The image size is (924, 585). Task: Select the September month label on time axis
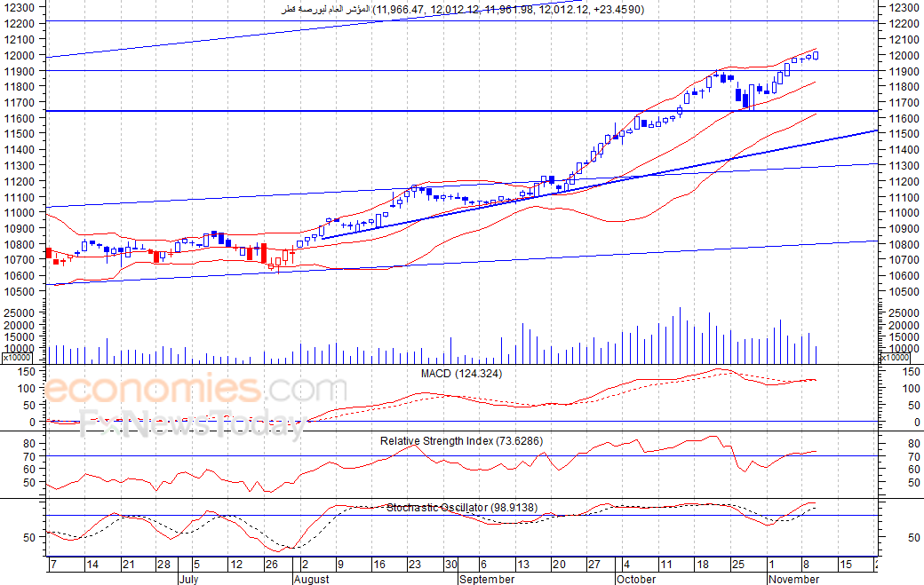487,579
